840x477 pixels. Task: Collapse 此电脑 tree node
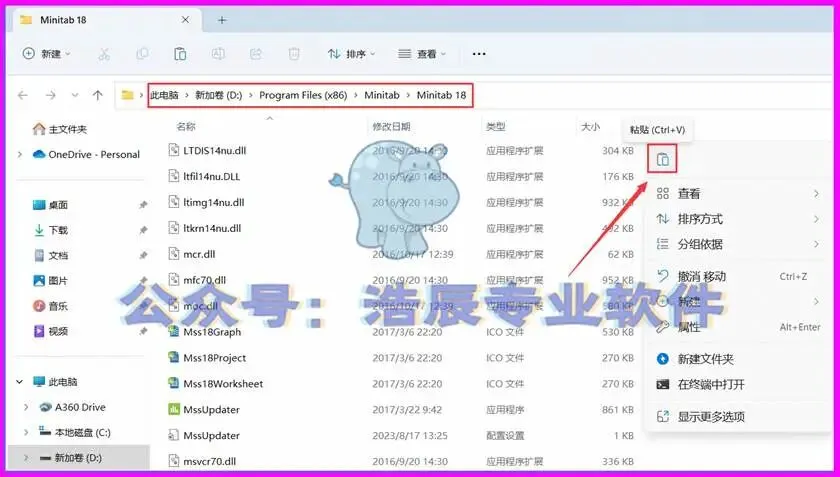point(20,382)
